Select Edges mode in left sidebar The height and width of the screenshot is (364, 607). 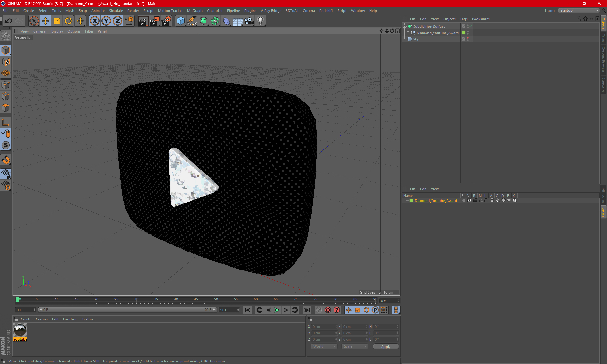click(6, 96)
